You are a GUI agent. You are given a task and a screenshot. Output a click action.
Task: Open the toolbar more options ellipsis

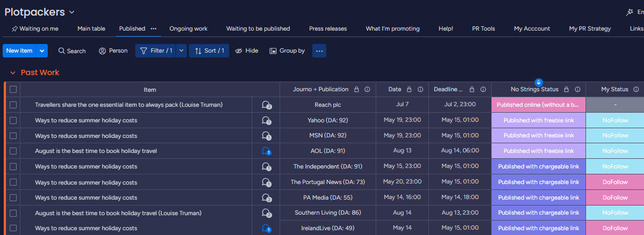(x=319, y=51)
